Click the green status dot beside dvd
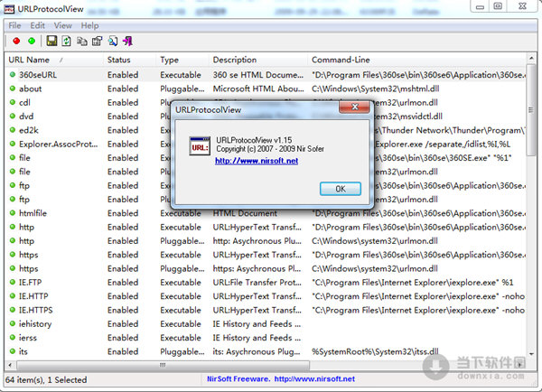This screenshot has width=542, height=392. tap(13, 116)
